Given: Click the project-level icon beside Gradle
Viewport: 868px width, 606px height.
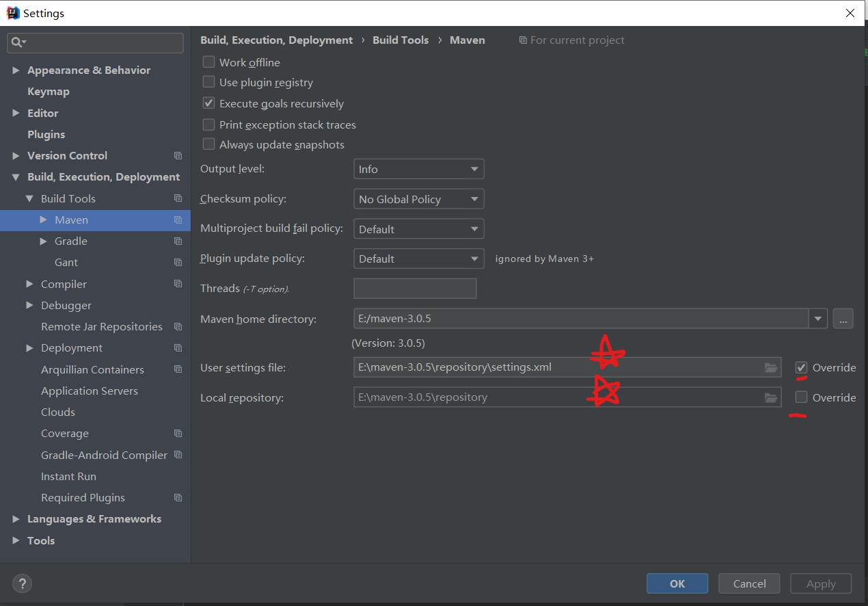Looking at the screenshot, I should 178,241.
